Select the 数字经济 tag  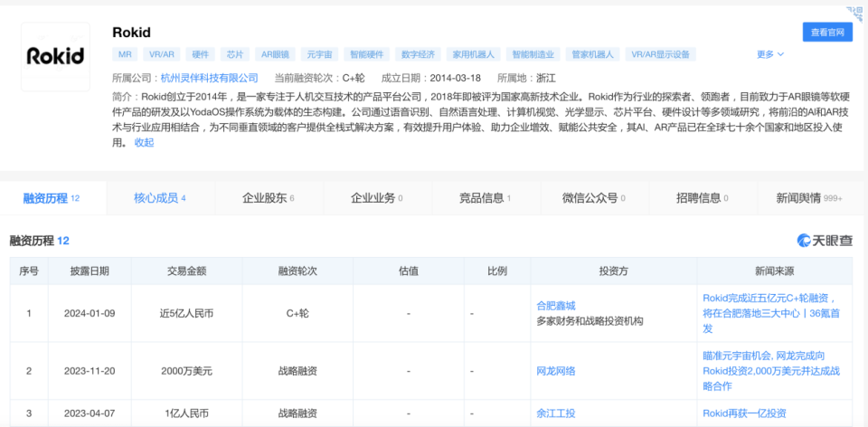pos(418,54)
